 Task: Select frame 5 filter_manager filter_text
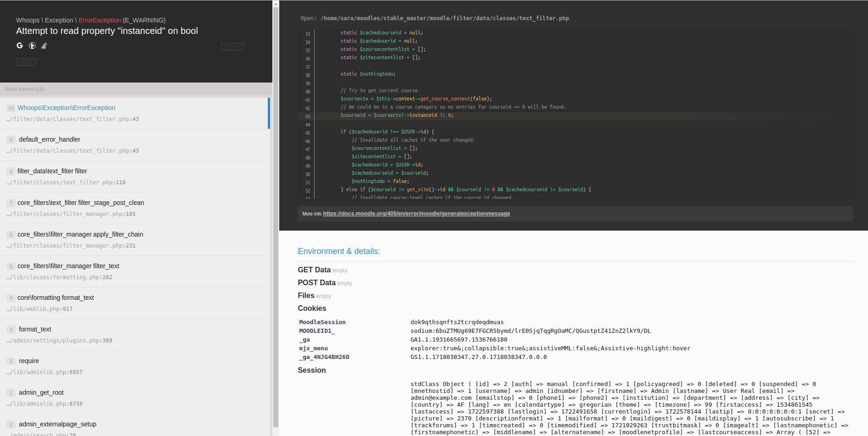tap(135, 271)
